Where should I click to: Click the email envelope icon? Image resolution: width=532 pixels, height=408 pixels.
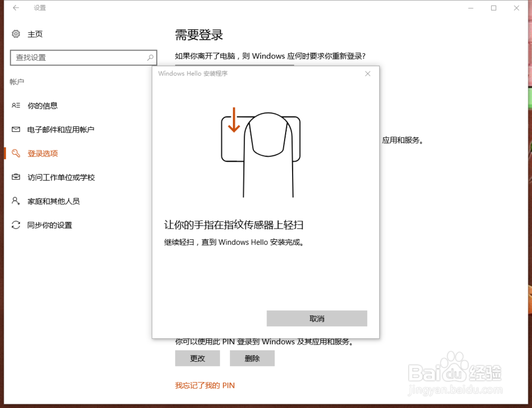click(x=15, y=129)
